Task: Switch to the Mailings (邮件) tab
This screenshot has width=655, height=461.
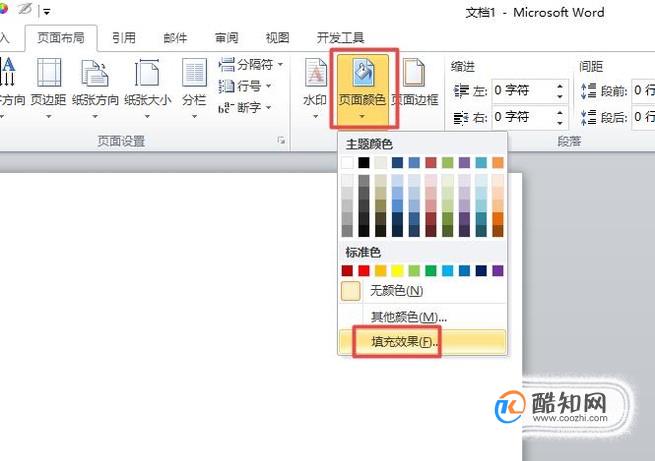Action: [175, 38]
